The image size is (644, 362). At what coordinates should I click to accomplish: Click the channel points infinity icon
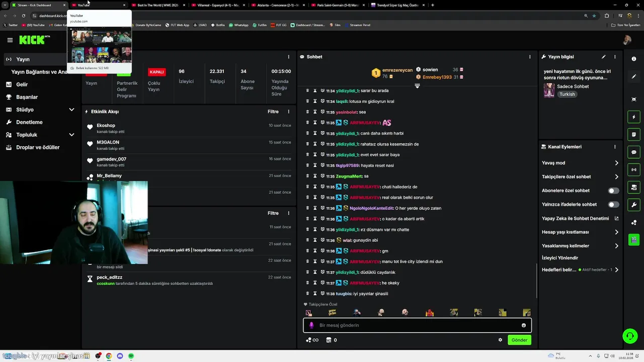click(x=312, y=340)
